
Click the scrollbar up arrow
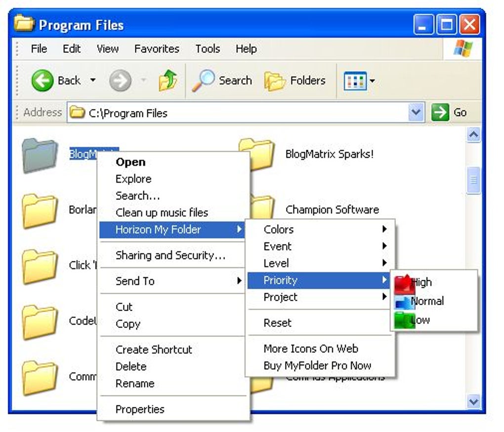point(473,135)
